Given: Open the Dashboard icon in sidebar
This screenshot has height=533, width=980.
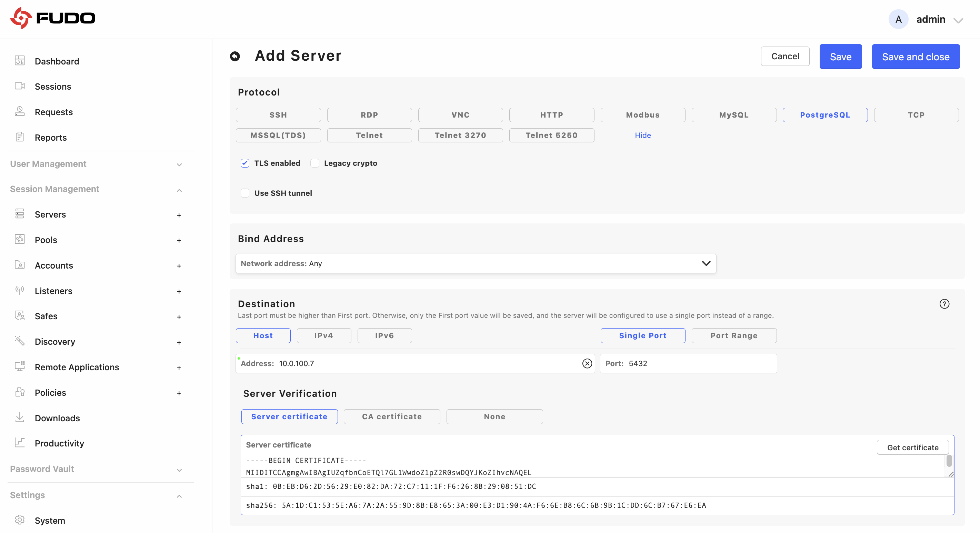Looking at the screenshot, I should [20, 60].
